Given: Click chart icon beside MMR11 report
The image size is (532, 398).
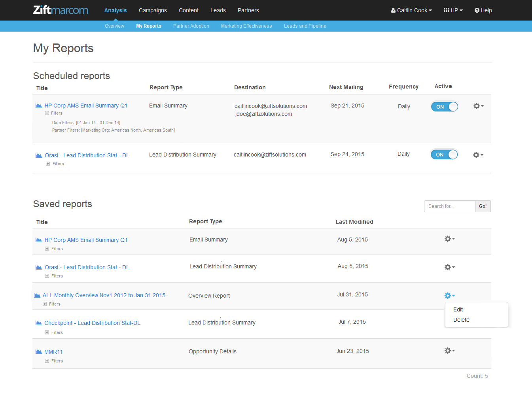Looking at the screenshot, I should 39,351.
